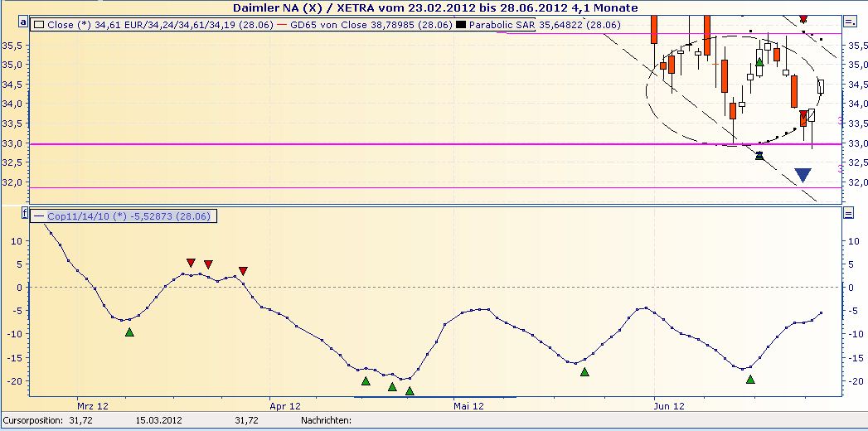Click the 'f' panel button of Coppock chart
Screen dimensions: 868x431
coord(24,212)
